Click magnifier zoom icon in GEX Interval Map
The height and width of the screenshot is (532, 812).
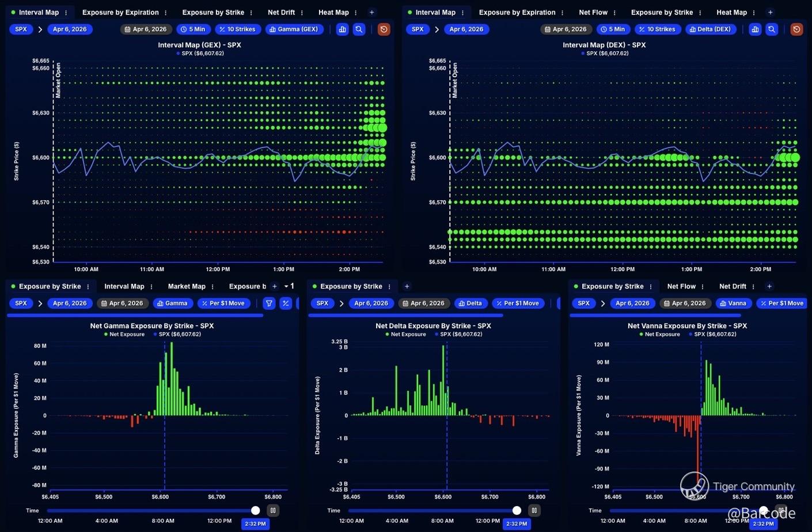pyautogui.click(x=359, y=29)
